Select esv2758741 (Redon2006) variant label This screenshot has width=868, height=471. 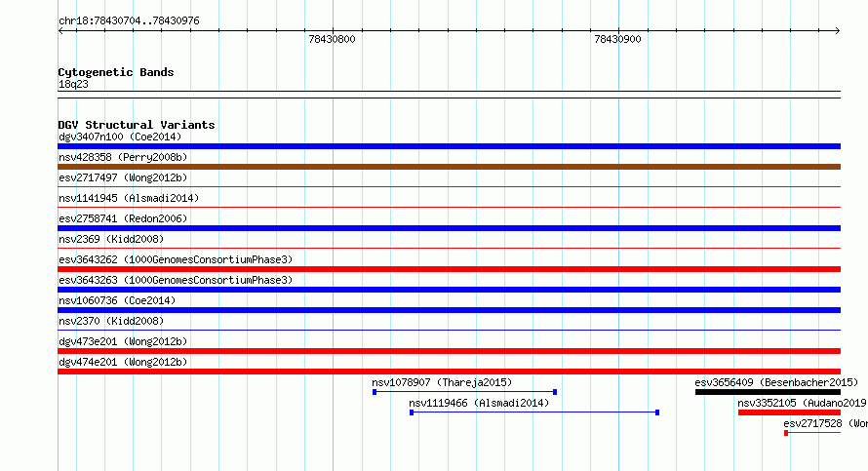(123, 218)
